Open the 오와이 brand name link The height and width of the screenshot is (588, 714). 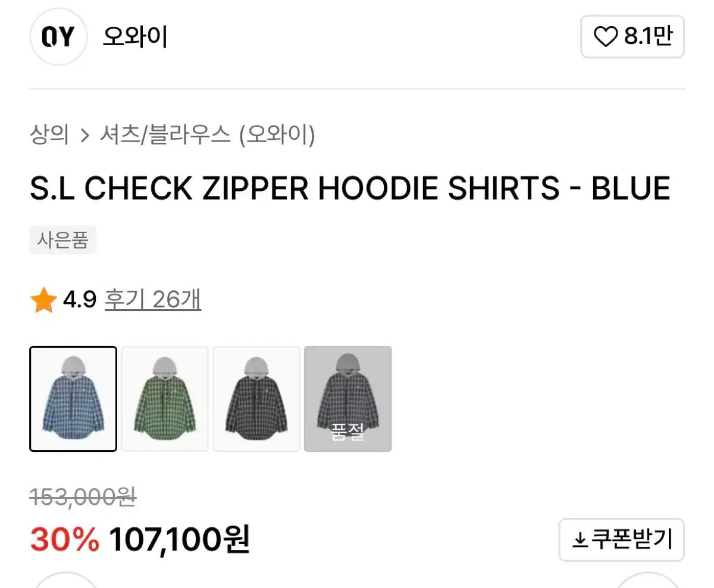coord(135,37)
